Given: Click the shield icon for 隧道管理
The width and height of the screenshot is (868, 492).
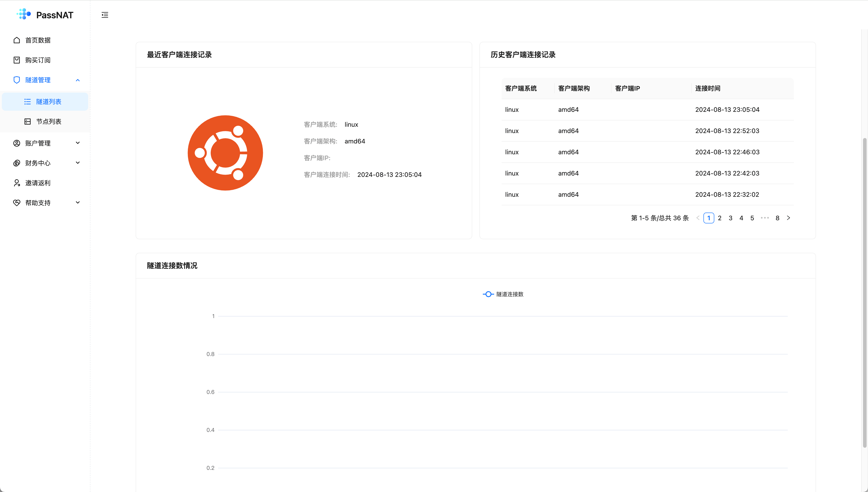Looking at the screenshot, I should pos(17,80).
